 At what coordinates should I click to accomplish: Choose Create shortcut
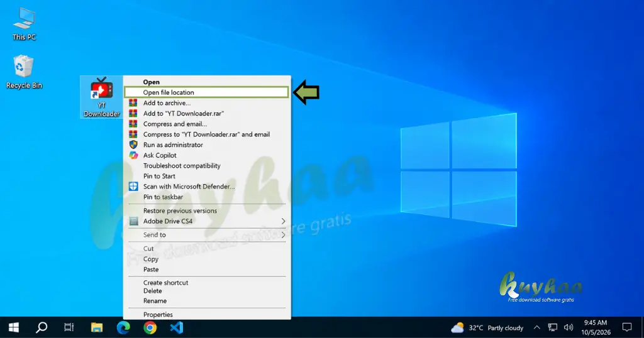(x=206, y=283)
